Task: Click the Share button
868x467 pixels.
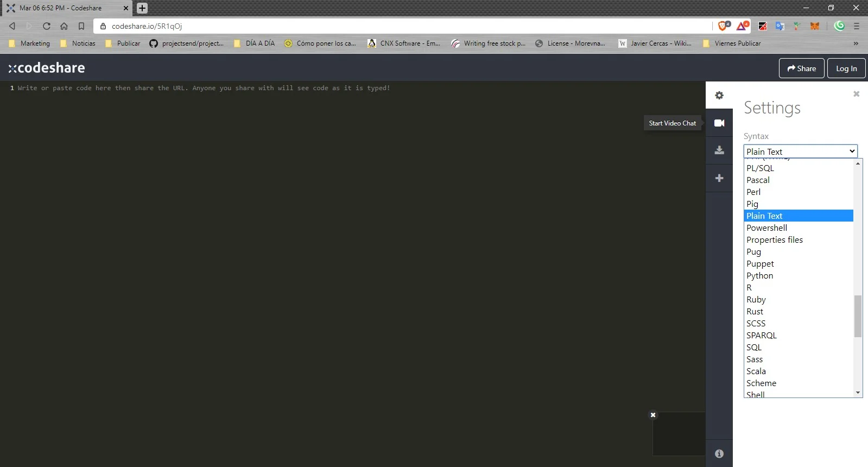Action: tap(802, 68)
